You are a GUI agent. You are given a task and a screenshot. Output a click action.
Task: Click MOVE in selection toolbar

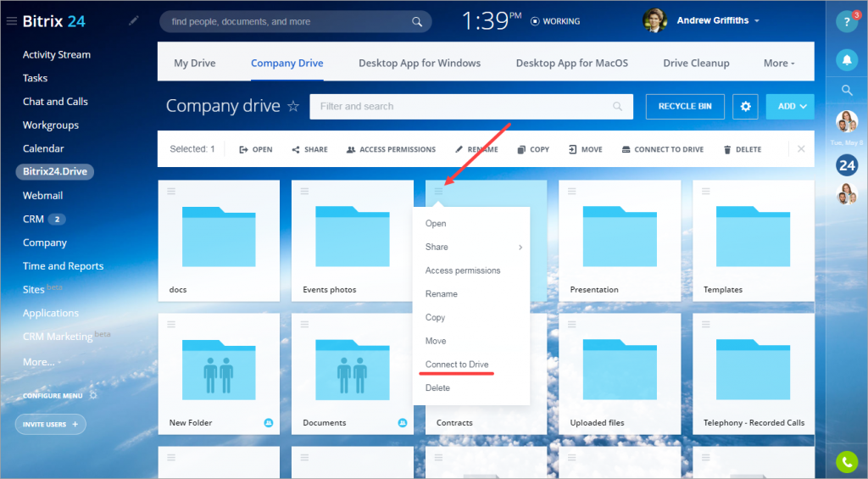coord(585,149)
